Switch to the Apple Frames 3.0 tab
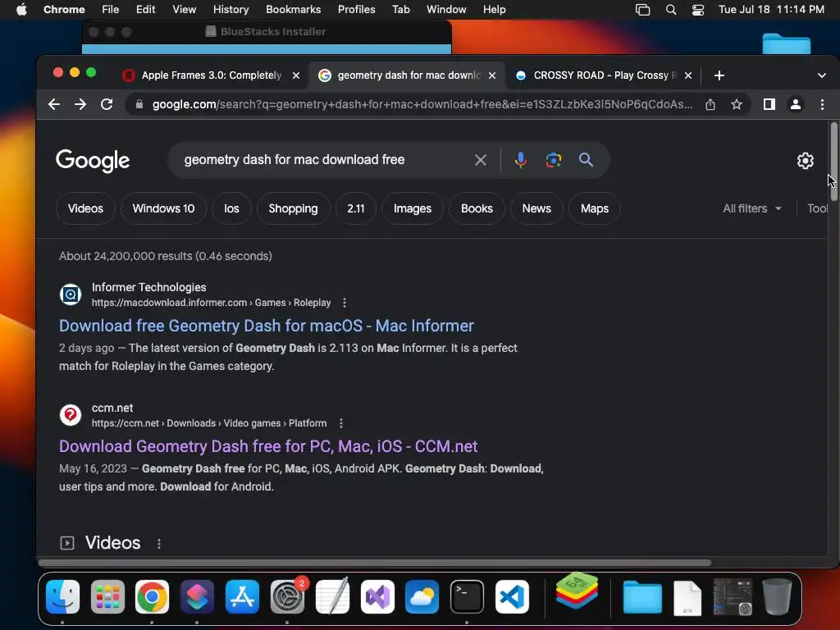 click(x=211, y=75)
